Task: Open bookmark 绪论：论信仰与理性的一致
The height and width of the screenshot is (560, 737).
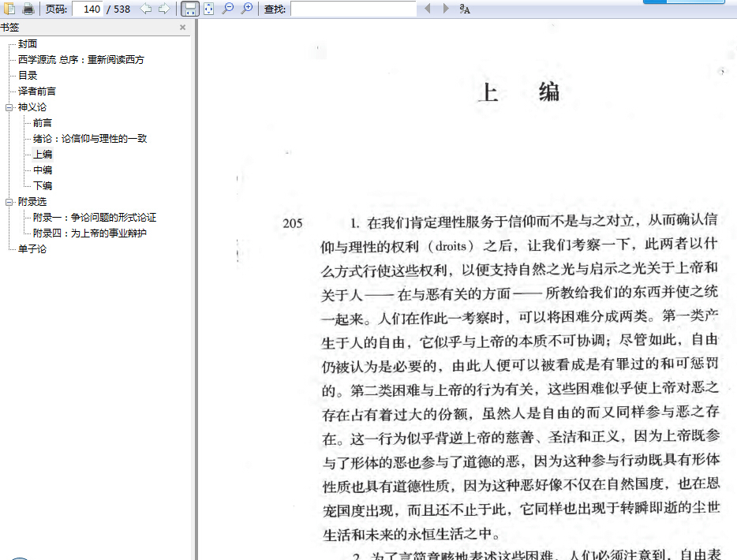Action: point(90,139)
